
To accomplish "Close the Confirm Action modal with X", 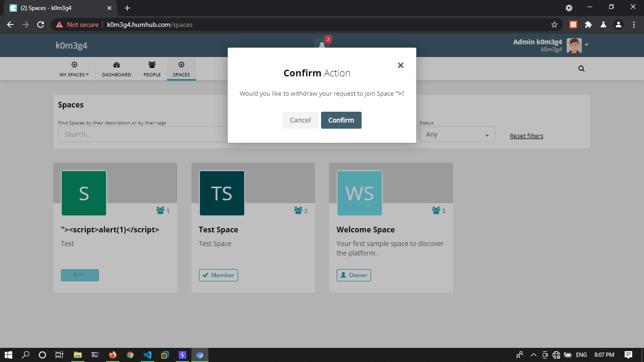I will tap(401, 66).
